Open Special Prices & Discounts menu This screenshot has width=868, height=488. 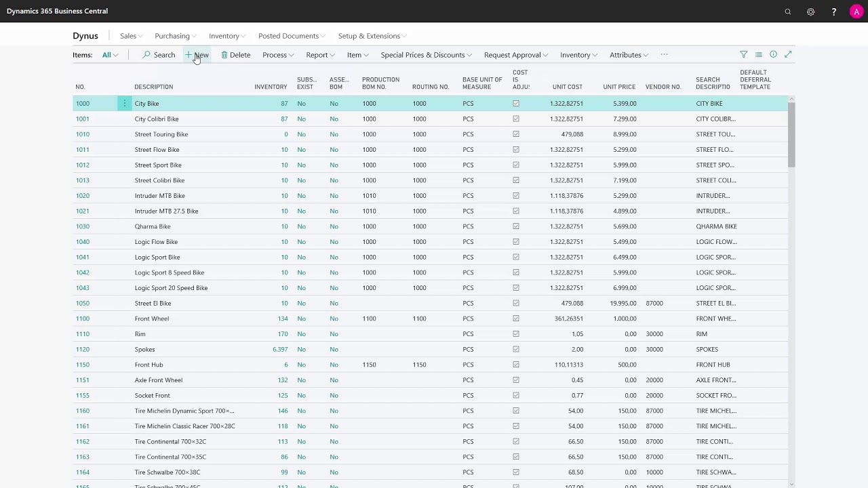(x=427, y=55)
